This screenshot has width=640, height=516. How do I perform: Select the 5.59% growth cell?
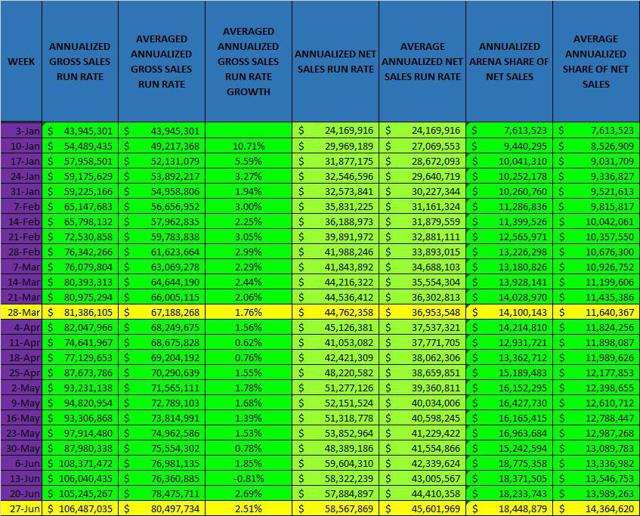[249, 161]
